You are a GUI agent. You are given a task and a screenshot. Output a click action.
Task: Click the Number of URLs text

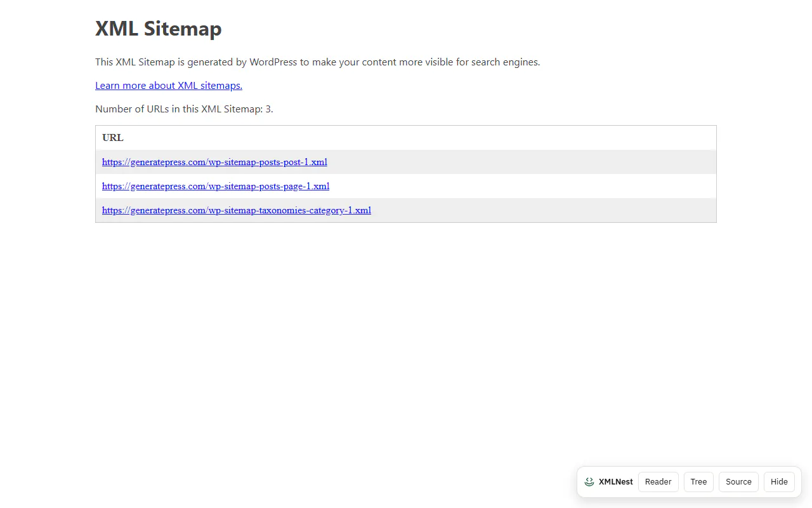[184, 109]
